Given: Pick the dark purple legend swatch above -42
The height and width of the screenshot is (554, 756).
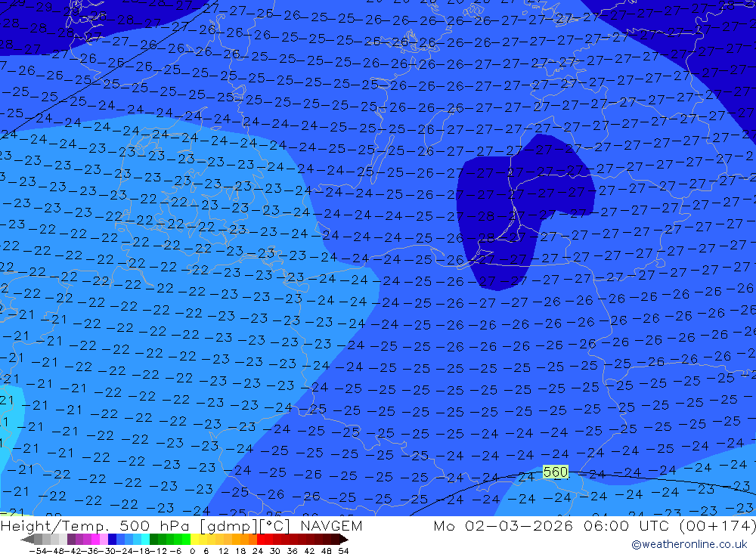Looking at the screenshot, I should coord(71,540).
